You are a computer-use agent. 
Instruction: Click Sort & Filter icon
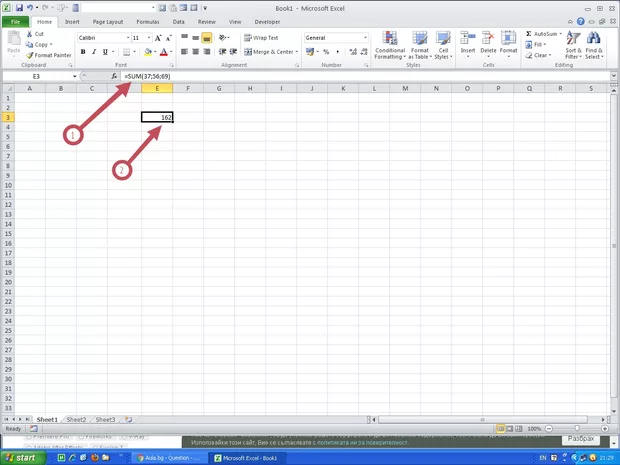[x=573, y=38]
